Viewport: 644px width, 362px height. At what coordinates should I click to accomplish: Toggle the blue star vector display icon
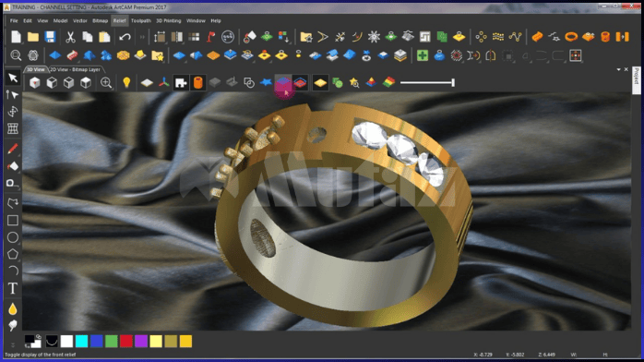coord(266,82)
